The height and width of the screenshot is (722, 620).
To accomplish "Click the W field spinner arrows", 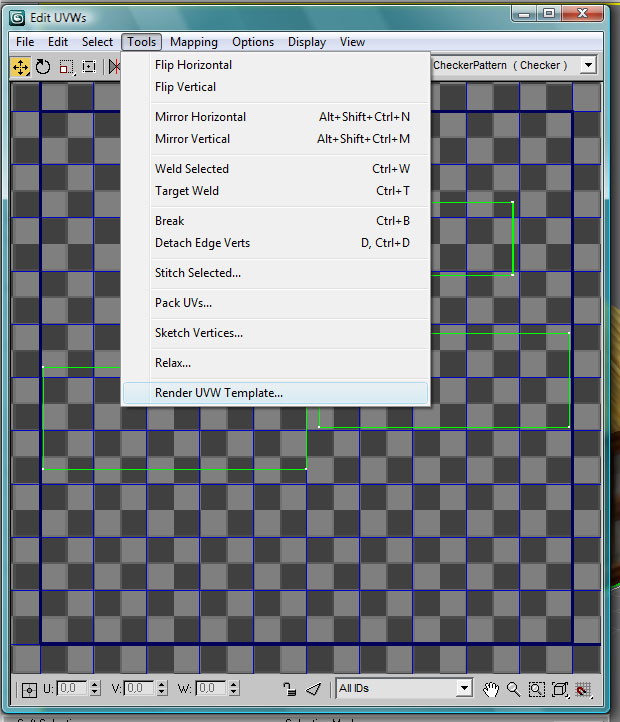I will click(234, 688).
